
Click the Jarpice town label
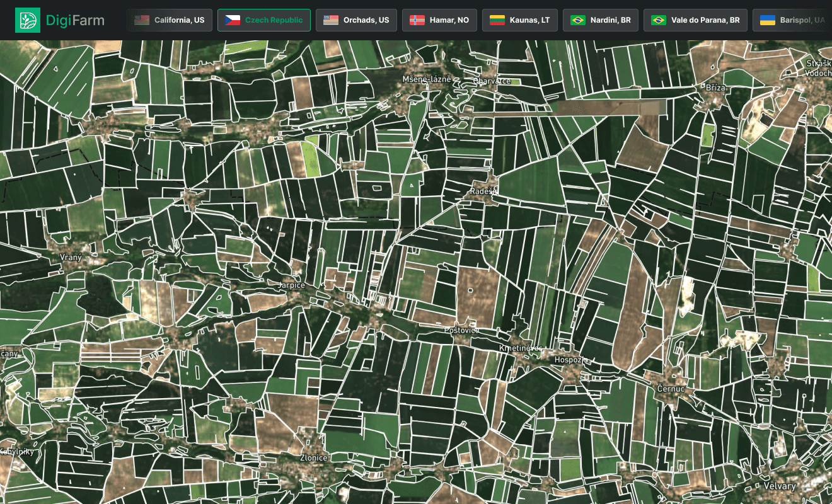coord(290,285)
